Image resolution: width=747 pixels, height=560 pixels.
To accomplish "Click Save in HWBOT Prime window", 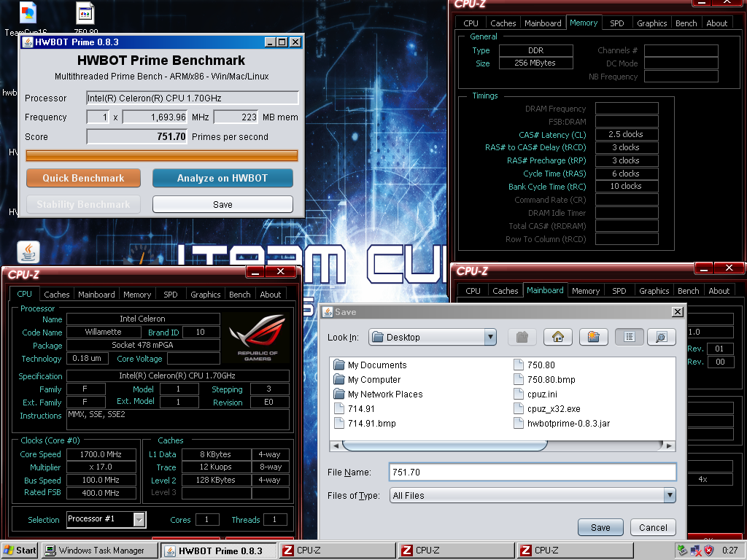I will pyautogui.click(x=222, y=204).
